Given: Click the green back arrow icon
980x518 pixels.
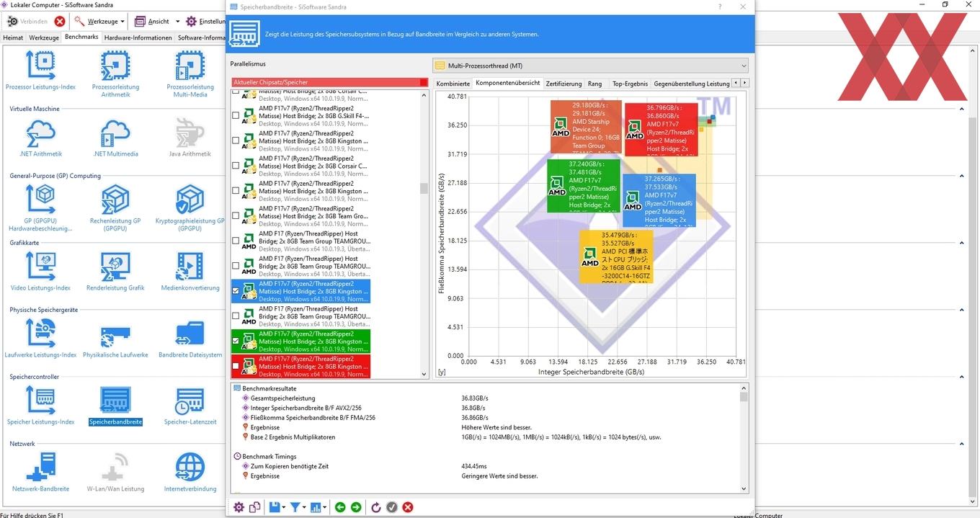Looking at the screenshot, I should click(x=340, y=507).
